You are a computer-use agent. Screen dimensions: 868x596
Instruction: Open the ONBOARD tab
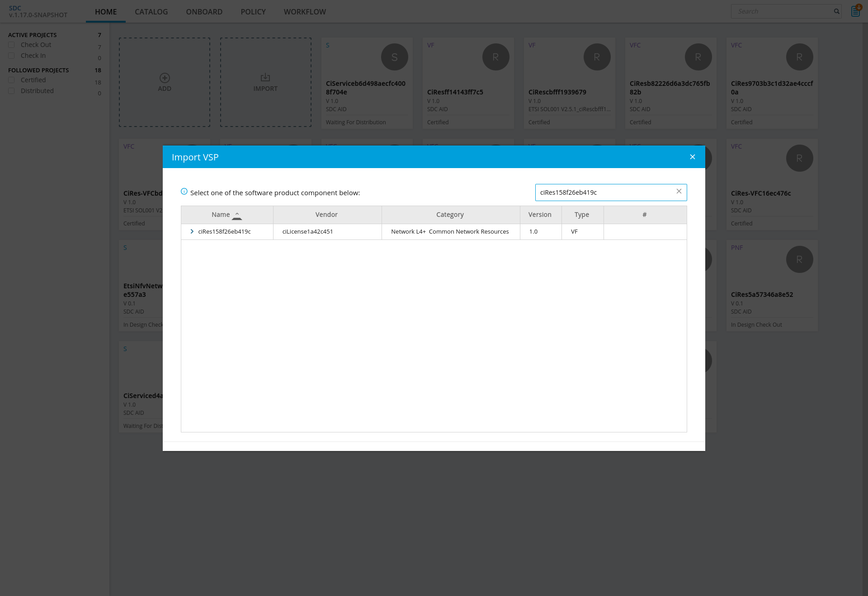click(x=204, y=12)
